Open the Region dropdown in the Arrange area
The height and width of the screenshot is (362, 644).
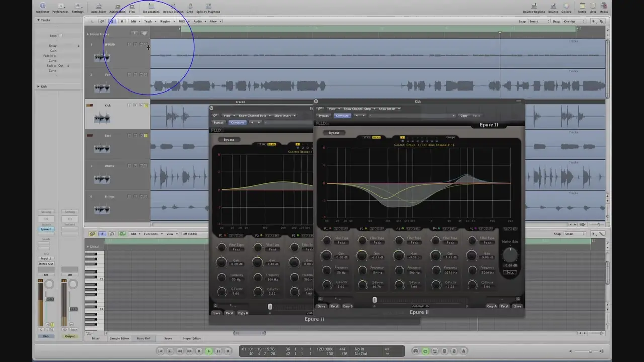click(166, 21)
